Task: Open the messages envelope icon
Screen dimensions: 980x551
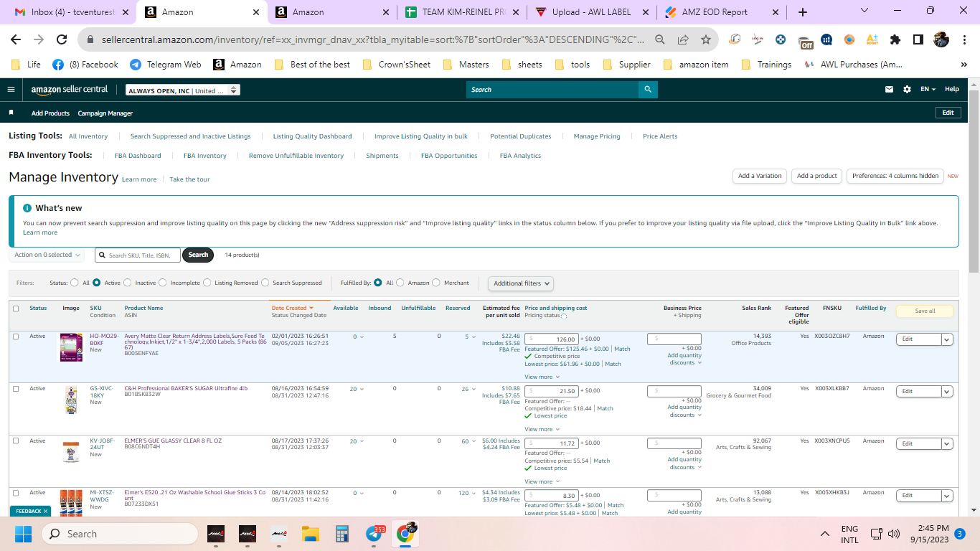Action: tap(890, 90)
